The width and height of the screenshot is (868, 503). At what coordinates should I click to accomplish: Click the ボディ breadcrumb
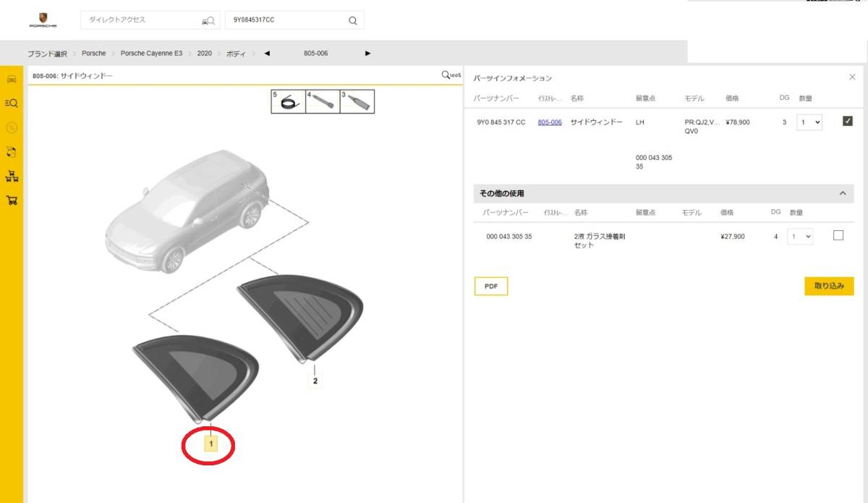[236, 54]
